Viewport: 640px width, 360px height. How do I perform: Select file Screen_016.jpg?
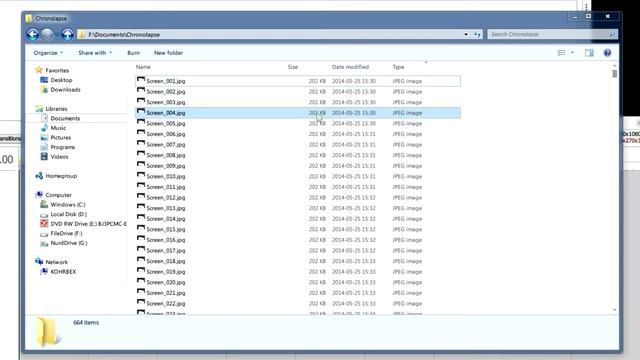298,240
